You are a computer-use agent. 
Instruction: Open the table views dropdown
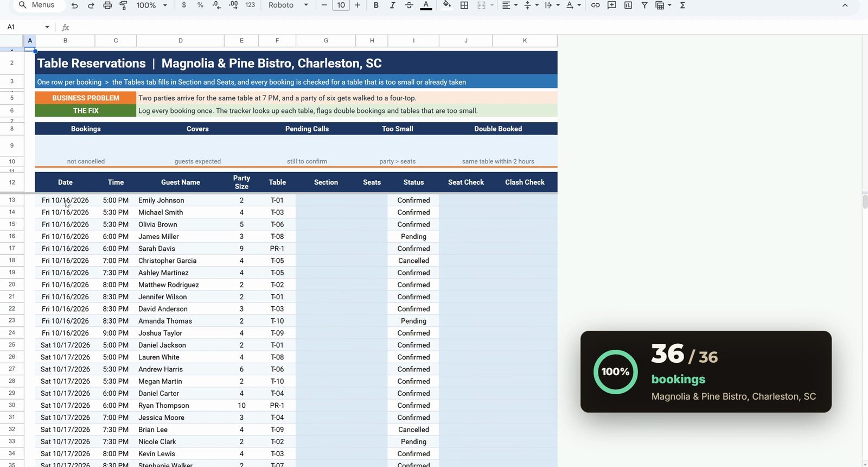[x=663, y=5]
